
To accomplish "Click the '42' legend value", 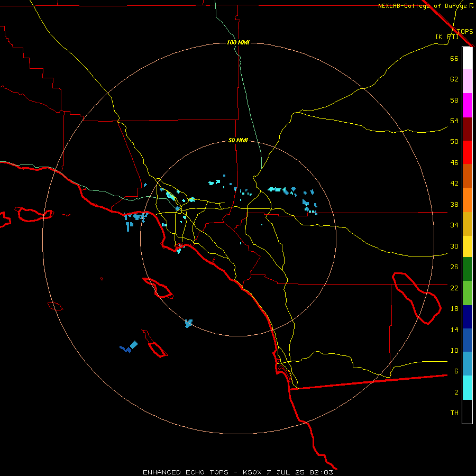I will tap(454, 184).
